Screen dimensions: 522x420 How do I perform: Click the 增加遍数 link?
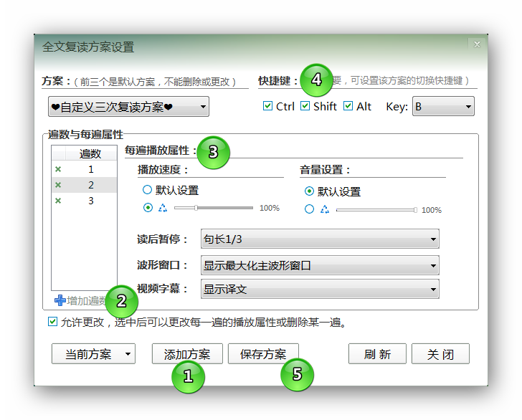tap(87, 300)
